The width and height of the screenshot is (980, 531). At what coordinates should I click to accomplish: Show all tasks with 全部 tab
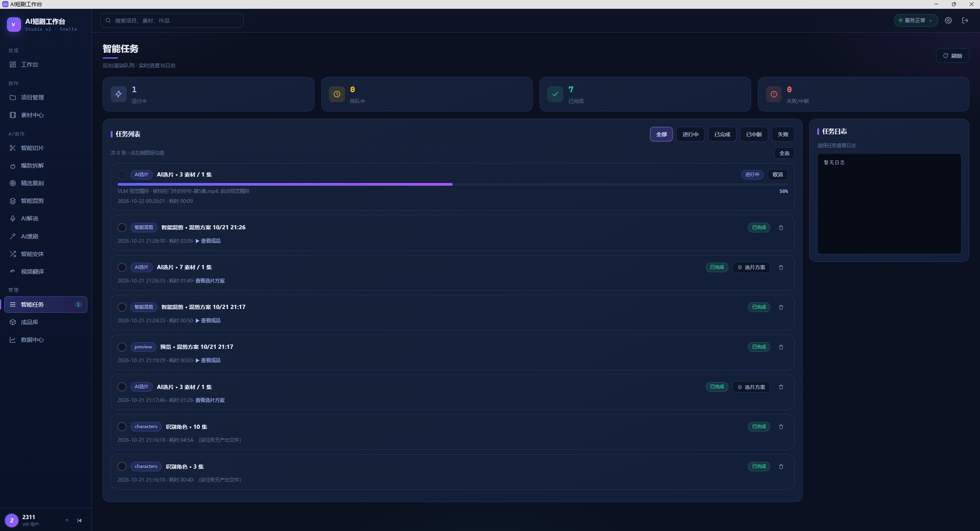(661, 134)
